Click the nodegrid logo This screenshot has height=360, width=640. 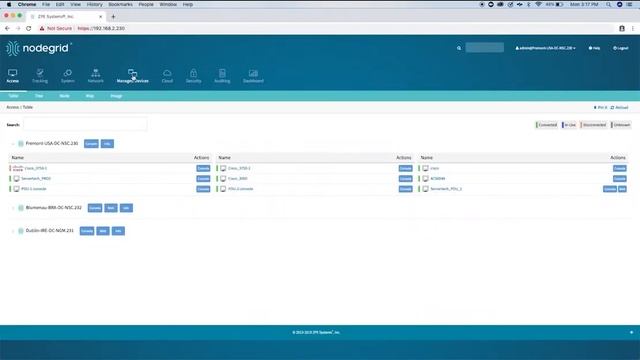pyautogui.click(x=38, y=48)
